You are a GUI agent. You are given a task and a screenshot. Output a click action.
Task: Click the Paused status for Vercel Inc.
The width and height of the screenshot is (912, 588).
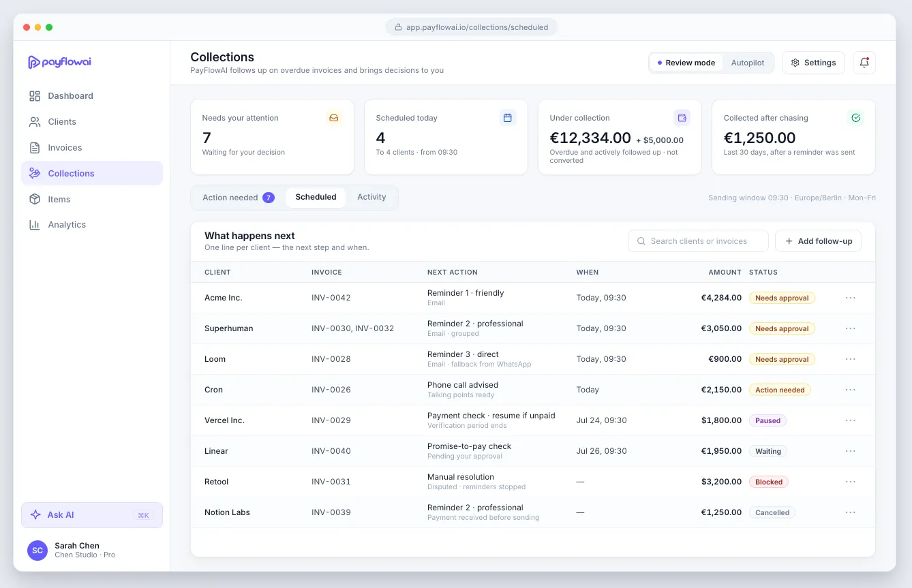[767, 420]
